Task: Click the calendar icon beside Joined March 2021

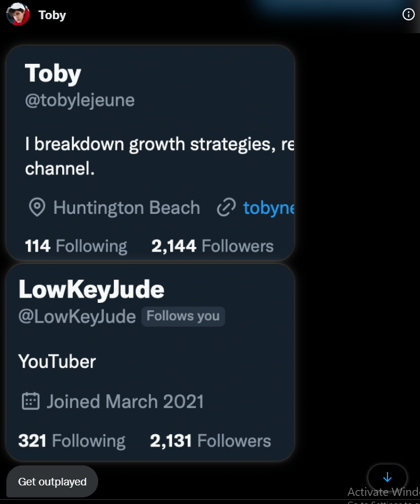Action: [30, 401]
